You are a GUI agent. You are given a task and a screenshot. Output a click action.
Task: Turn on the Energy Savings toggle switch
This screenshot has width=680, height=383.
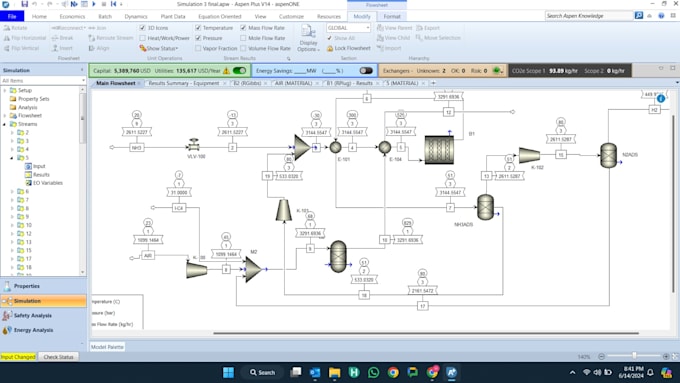[366, 71]
